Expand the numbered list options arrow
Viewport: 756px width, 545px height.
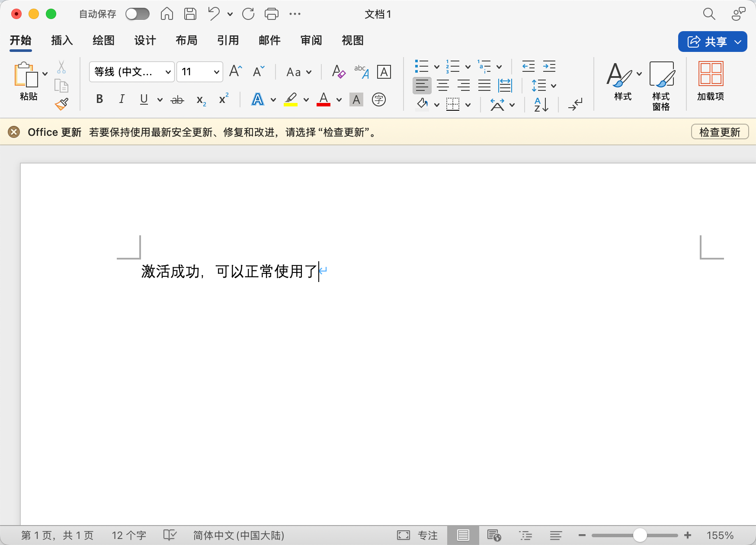pyautogui.click(x=468, y=67)
